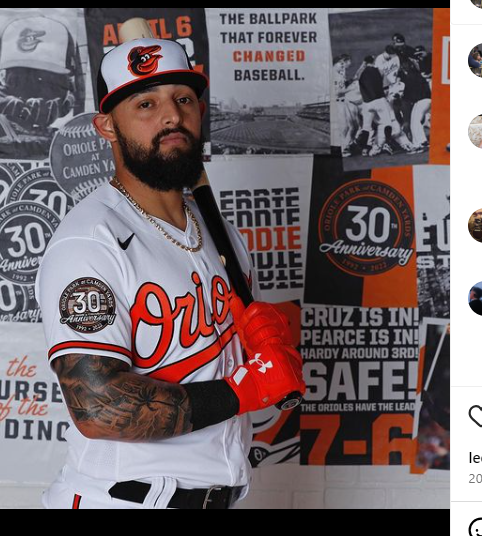Click the Nike swoosh on the jersey
The image size is (482, 536).
click(x=125, y=241)
